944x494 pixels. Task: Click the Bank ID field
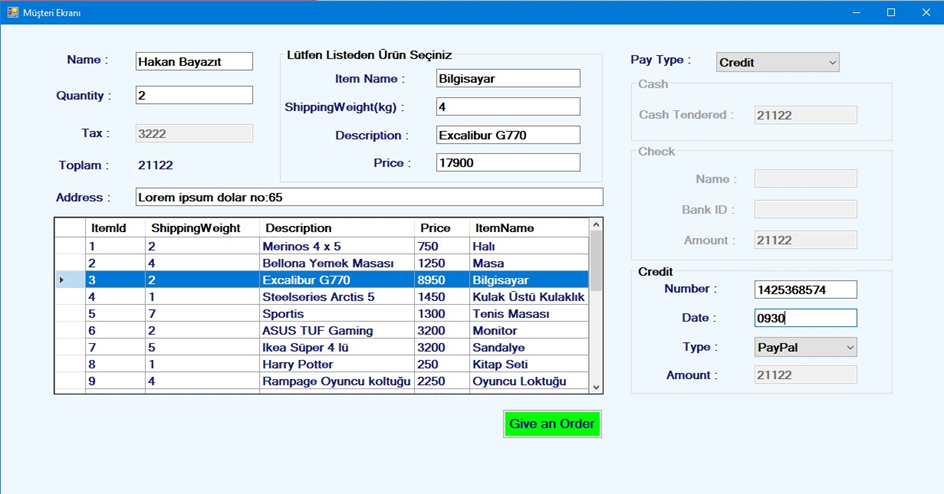(806, 209)
